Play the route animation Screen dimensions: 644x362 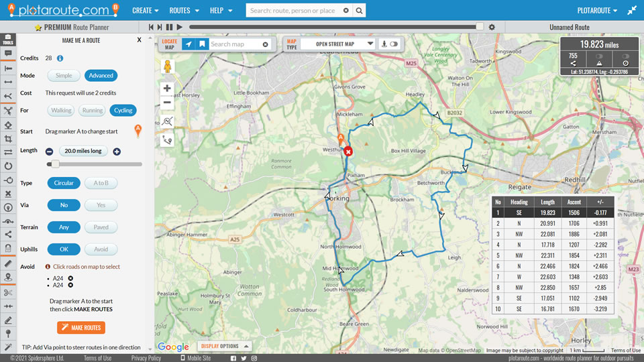click(x=180, y=27)
